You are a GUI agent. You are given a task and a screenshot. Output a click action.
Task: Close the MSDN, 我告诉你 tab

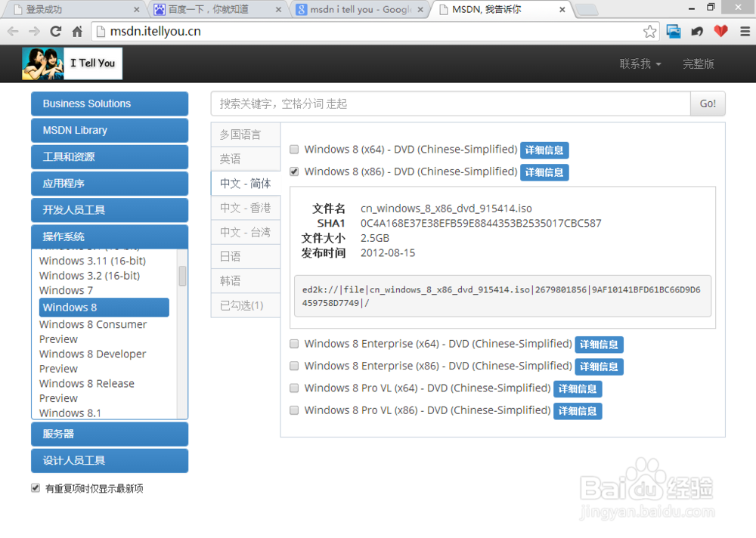[x=562, y=10]
